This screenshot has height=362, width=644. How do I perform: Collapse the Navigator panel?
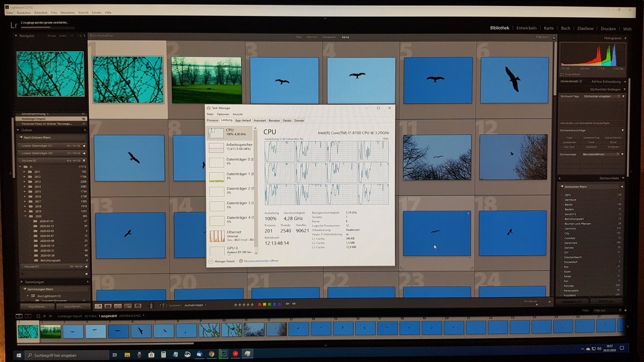point(17,35)
